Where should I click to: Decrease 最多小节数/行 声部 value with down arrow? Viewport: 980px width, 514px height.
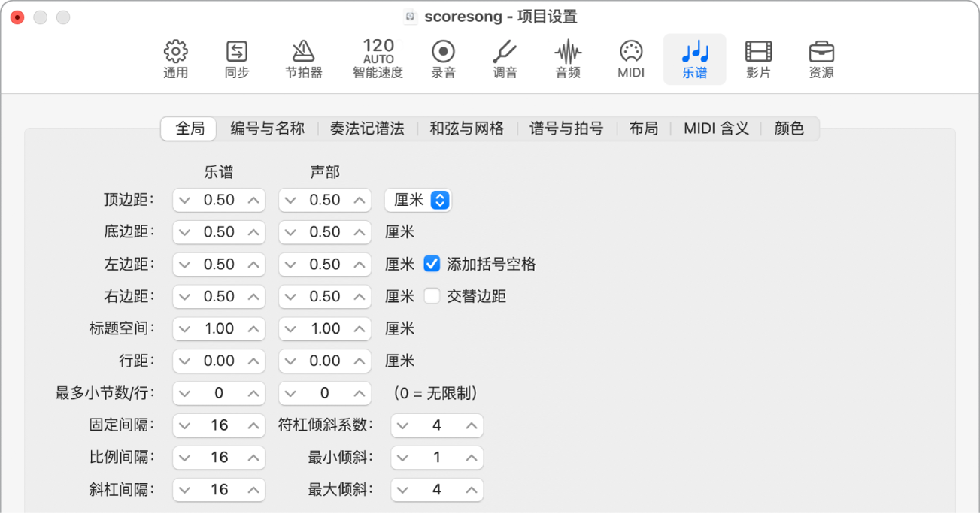(290, 393)
